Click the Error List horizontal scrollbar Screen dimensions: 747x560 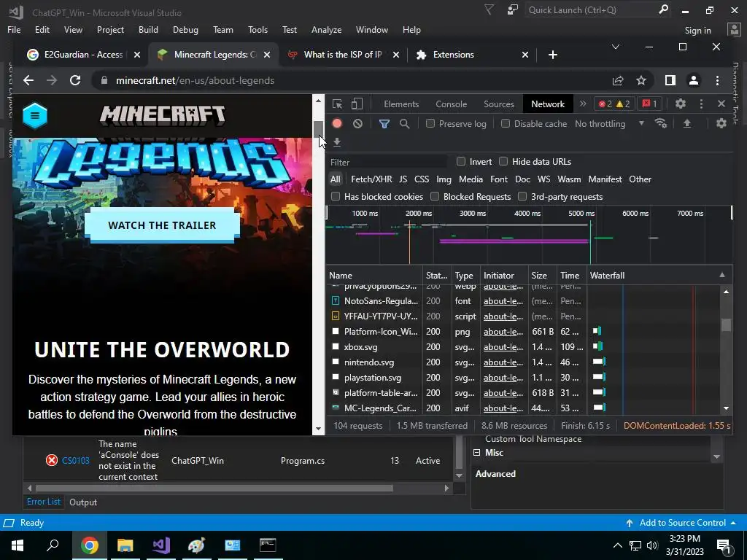[214, 488]
